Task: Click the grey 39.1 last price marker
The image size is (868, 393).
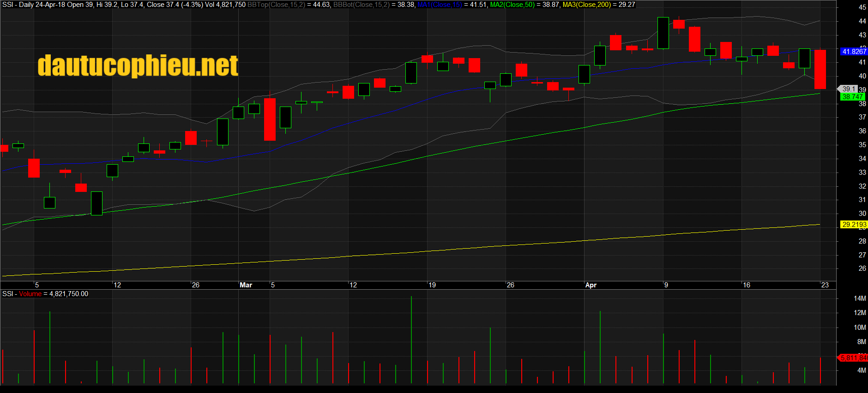Action: click(x=849, y=89)
